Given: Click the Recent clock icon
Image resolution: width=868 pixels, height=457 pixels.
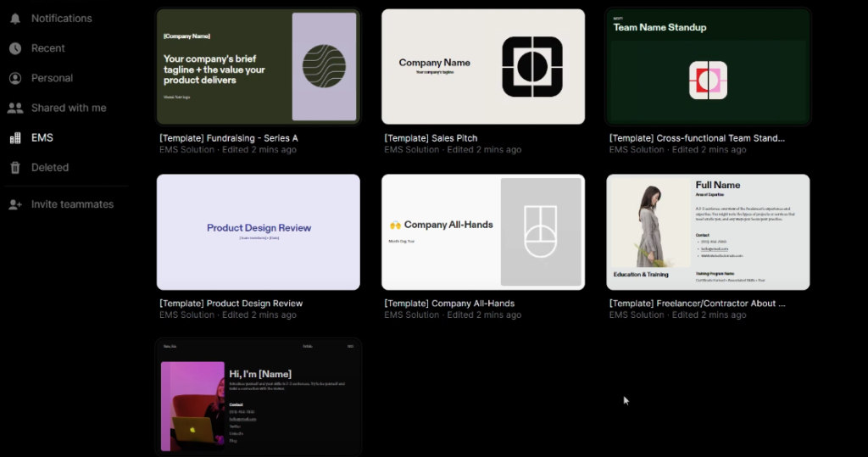Looking at the screenshot, I should [15, 48].
